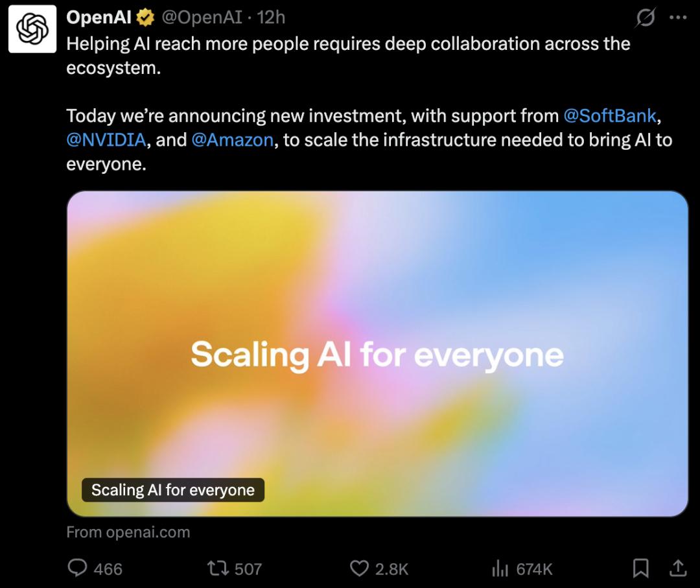
Task: Like the post with the heart icon
Action: (x=359, y=569)
